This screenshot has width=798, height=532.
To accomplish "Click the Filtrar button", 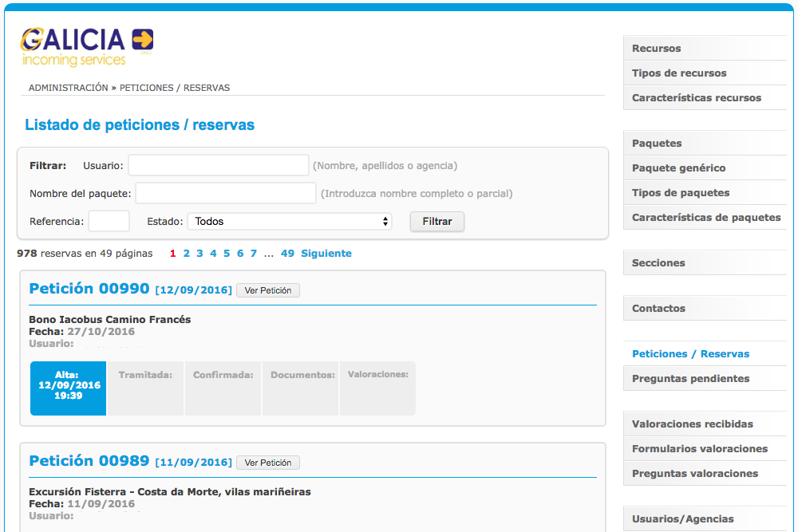I will point(437,221).
